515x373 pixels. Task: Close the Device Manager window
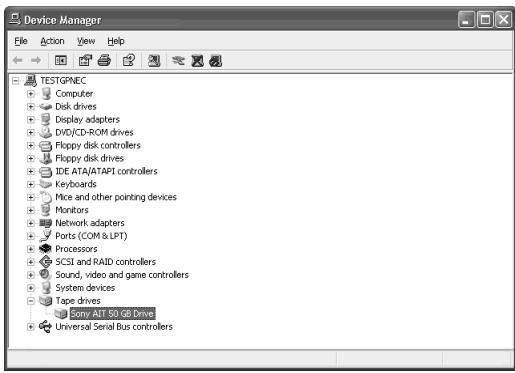[x=503, y=20]
